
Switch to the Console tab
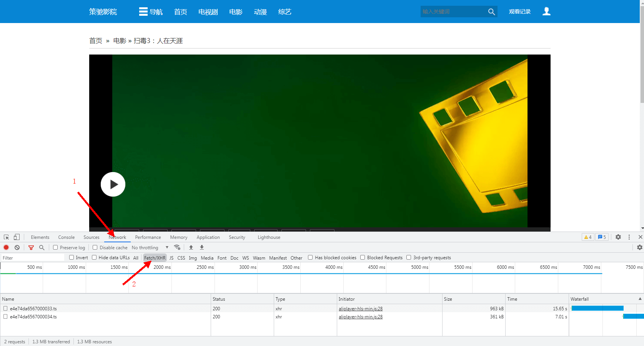click(x=66, y=237)
